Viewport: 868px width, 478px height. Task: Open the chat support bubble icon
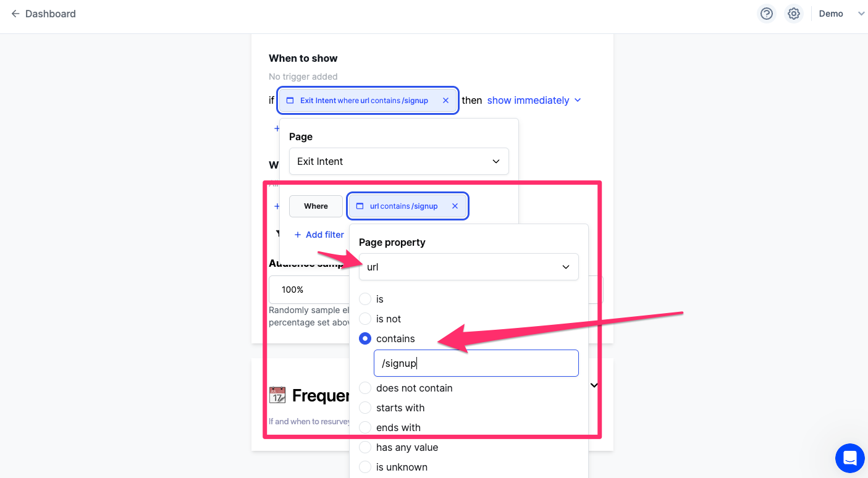[850, 458]
